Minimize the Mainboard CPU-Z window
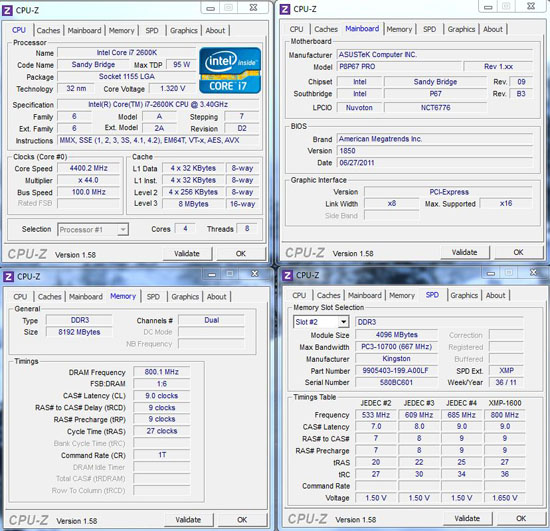This screenshot has height=531, width=550. (488, 7)
